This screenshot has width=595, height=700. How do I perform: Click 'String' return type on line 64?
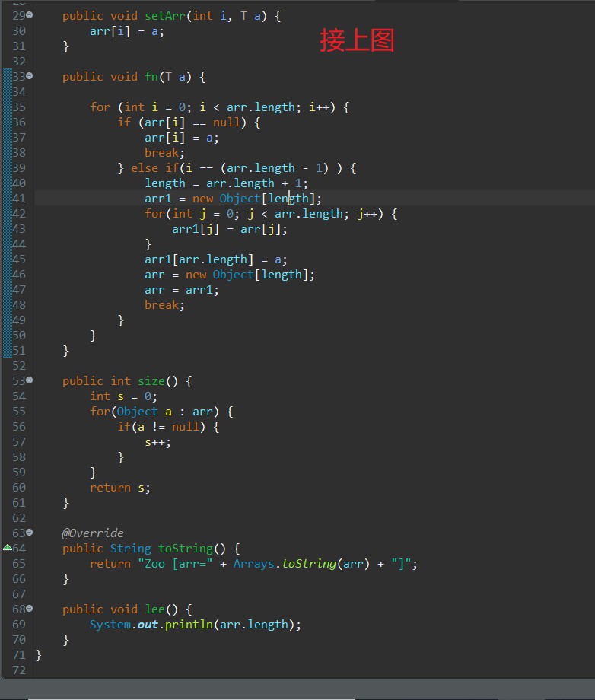(131, 549)
